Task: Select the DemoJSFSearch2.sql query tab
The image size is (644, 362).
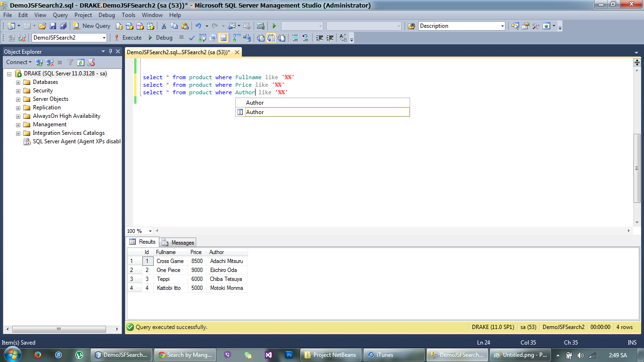Action: coord(179,52)
